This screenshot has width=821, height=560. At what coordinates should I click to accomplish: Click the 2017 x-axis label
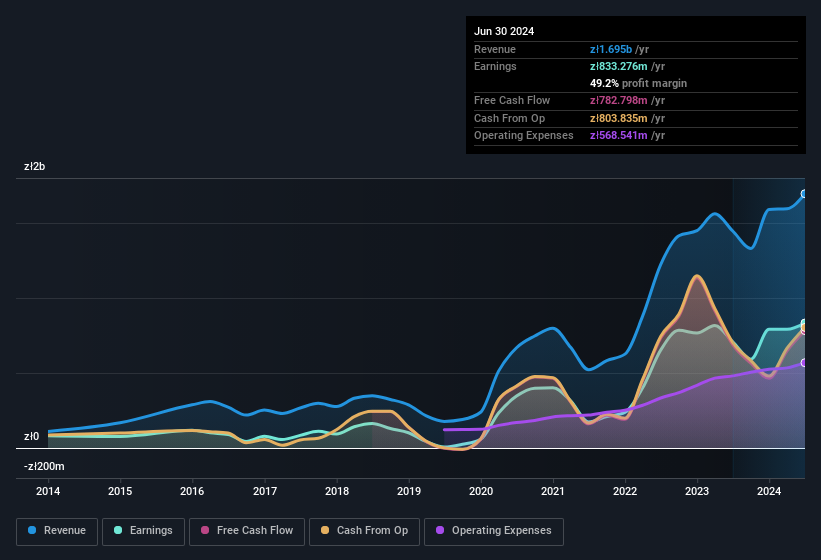point(265,491)
